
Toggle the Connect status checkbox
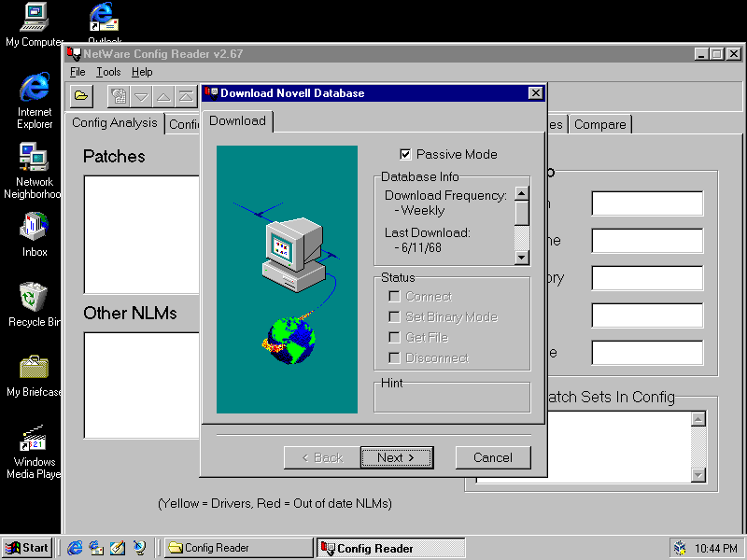tap(394, 296)
